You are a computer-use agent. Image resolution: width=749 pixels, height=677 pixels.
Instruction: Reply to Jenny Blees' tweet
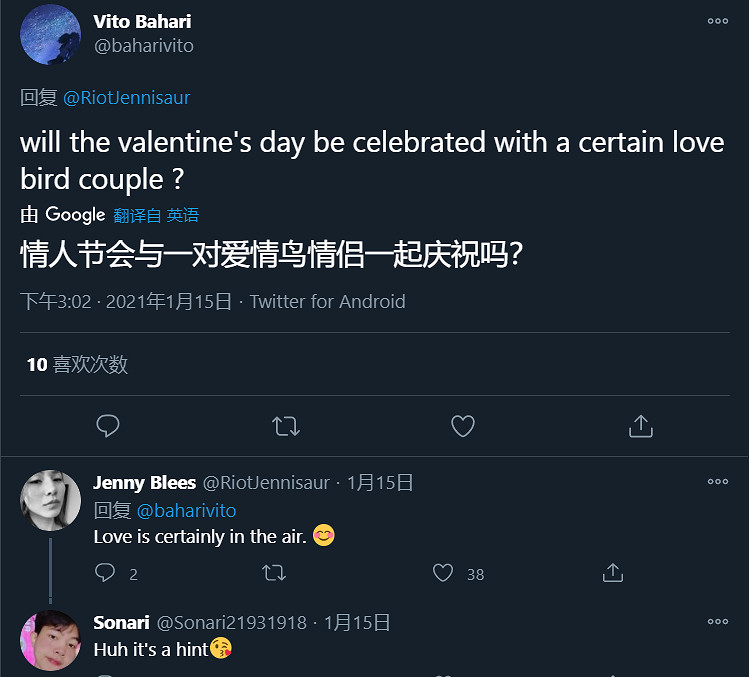pos(105,573)
